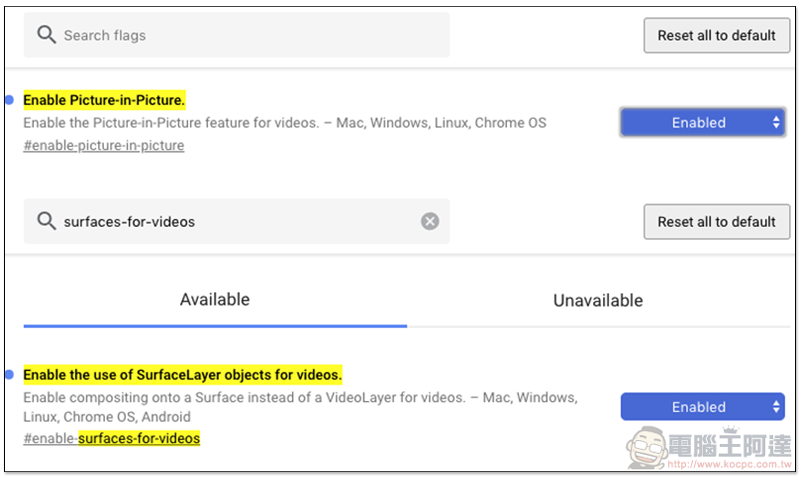Viewport: 800px width, 479px height.
Task: Click the SurfaceLayer objects for videos heading
Action: [182, 375]
